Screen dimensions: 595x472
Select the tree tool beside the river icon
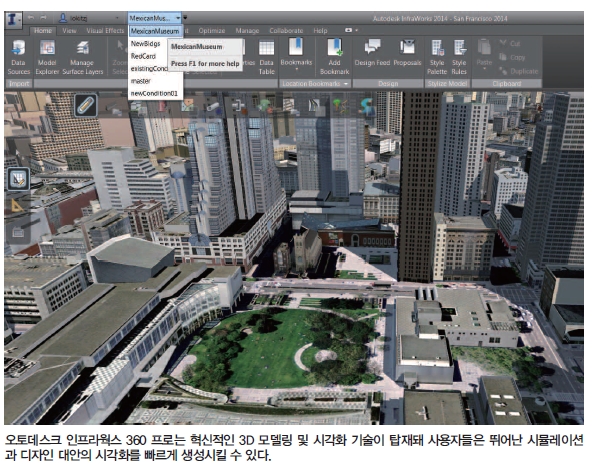[340, 106]
